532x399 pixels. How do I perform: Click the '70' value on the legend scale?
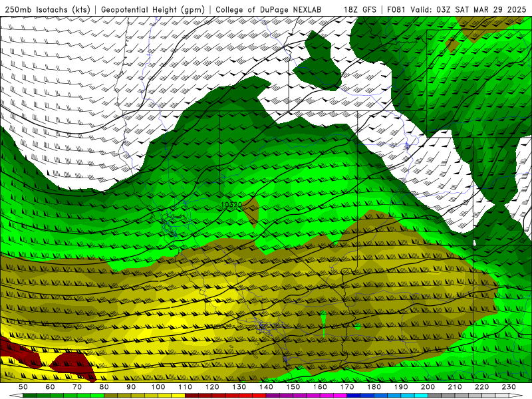click(x=77, y=387)
